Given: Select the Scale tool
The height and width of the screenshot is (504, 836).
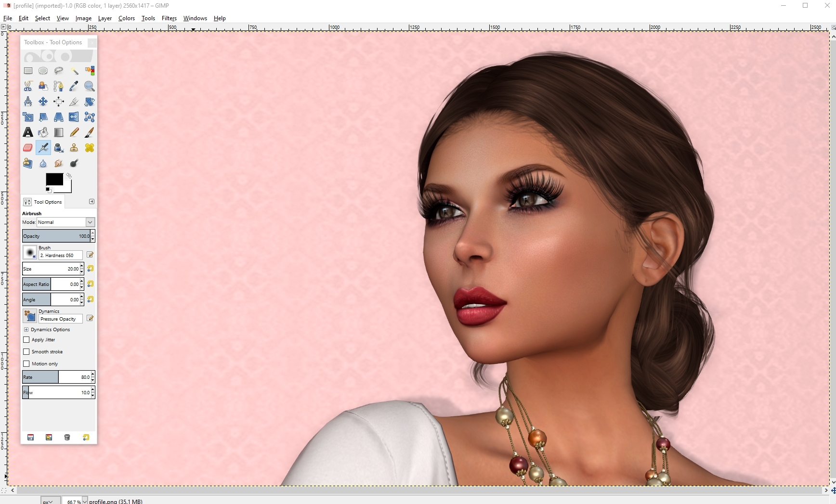Looking at the screenshot, I should click(x=28, y=117).
